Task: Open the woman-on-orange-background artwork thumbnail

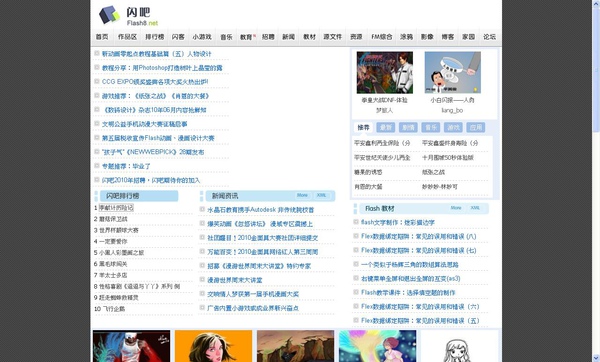Action: (214, 346)
